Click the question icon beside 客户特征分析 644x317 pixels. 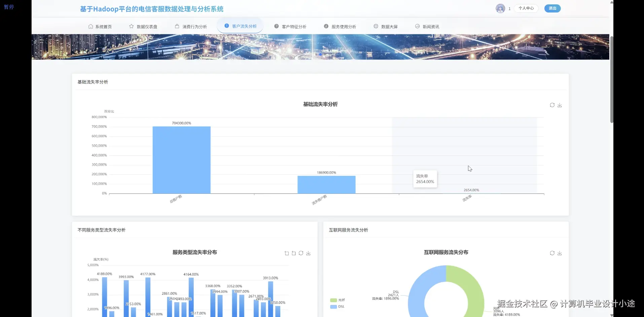click(x=276, y=26)
